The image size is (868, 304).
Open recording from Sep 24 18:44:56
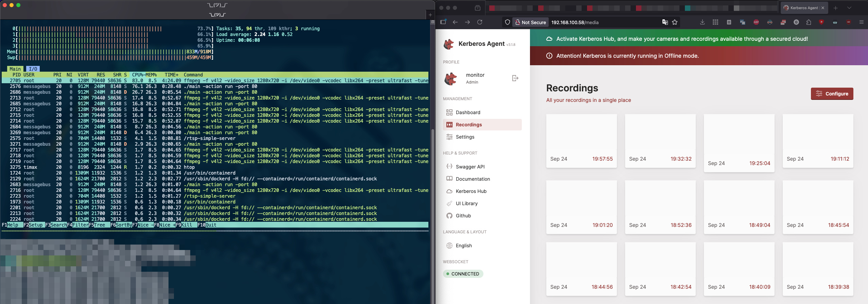582,269
